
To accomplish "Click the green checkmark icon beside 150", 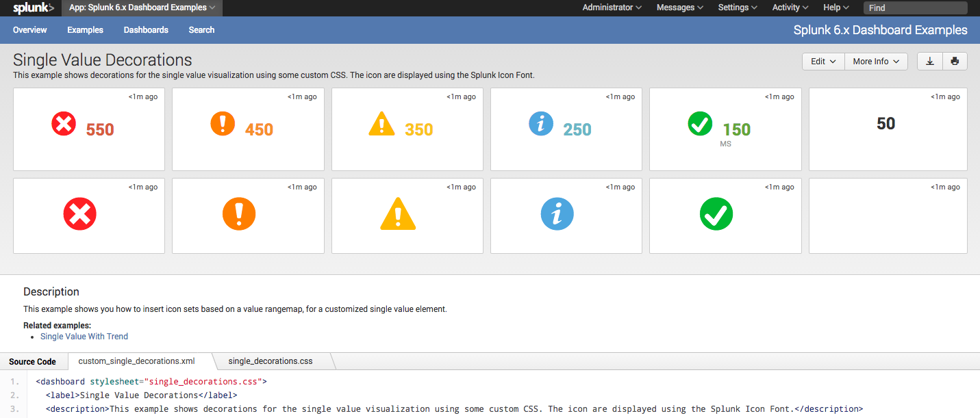I will [700, 124].
